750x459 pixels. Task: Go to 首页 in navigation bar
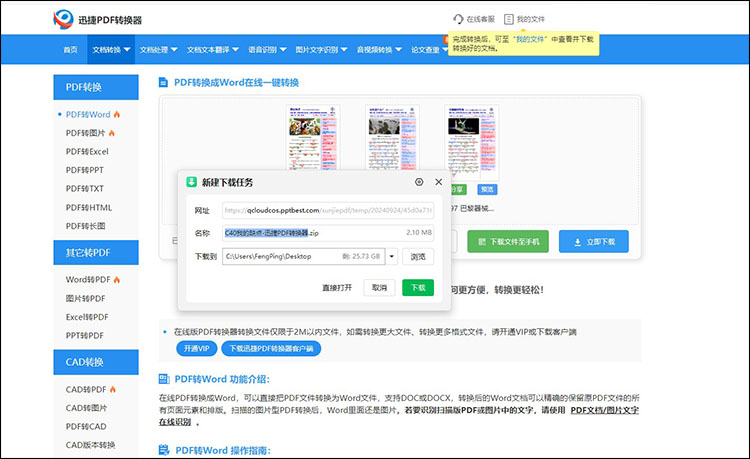(x=70, y=49)
